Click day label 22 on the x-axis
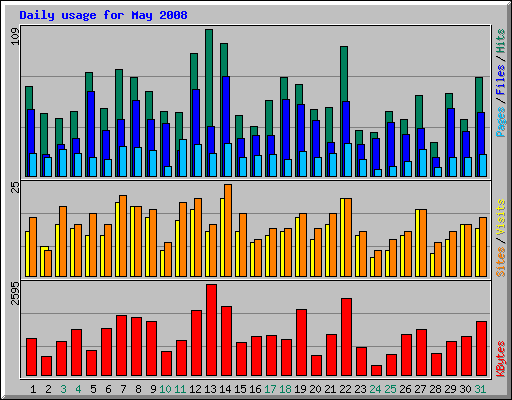 tap(345, 389)
